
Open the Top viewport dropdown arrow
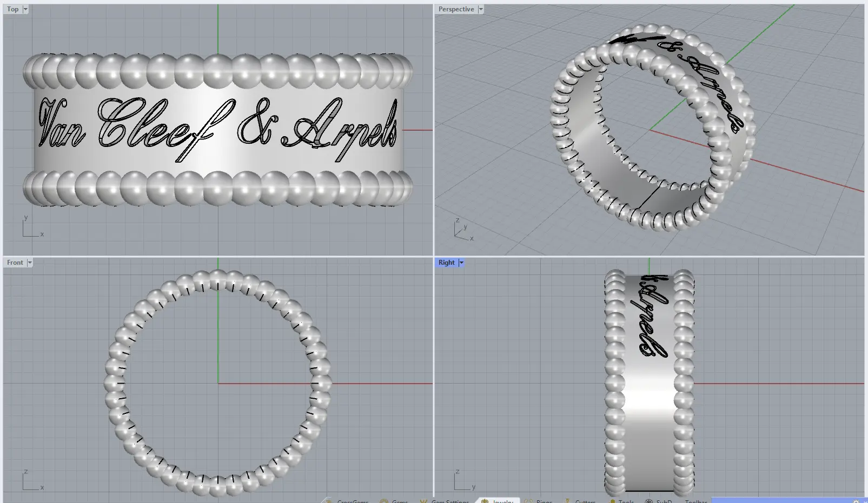(25, 9)
